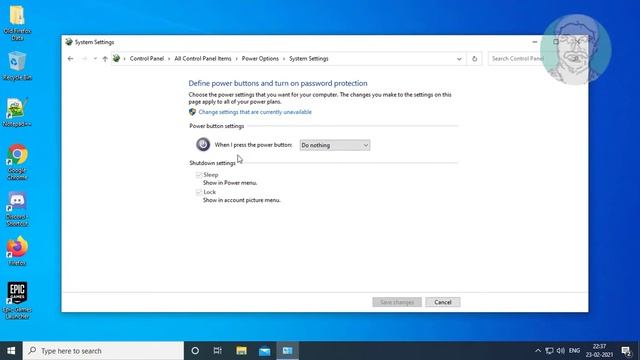The height and width of the screenshot is (360, 640).
Task: Click the power button symbol icon
Action: tap(203, 144)
